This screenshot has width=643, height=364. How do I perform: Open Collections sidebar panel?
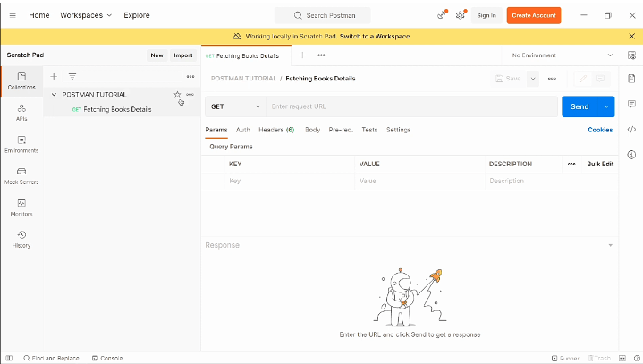tap(21, 81)
